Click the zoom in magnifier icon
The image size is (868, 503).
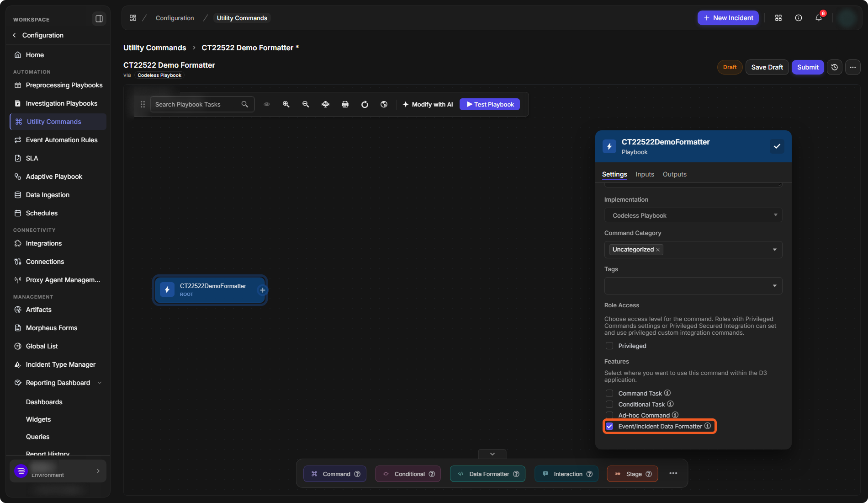pyautogui.click(x=286, y=104)
